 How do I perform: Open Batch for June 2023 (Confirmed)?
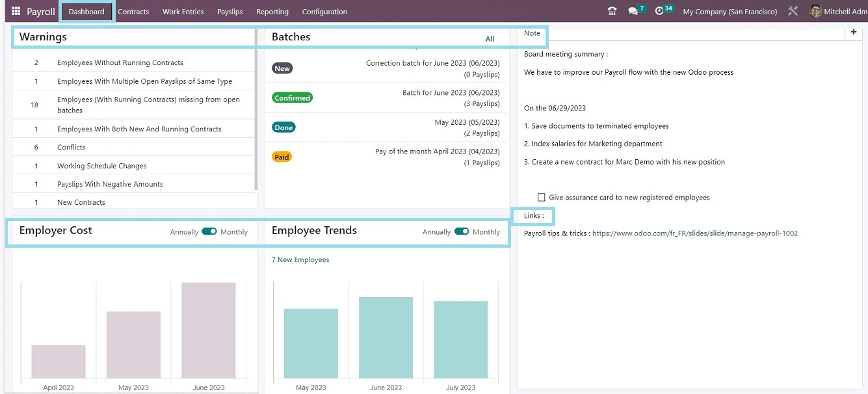pyautogui.click(x=451, y=92)
